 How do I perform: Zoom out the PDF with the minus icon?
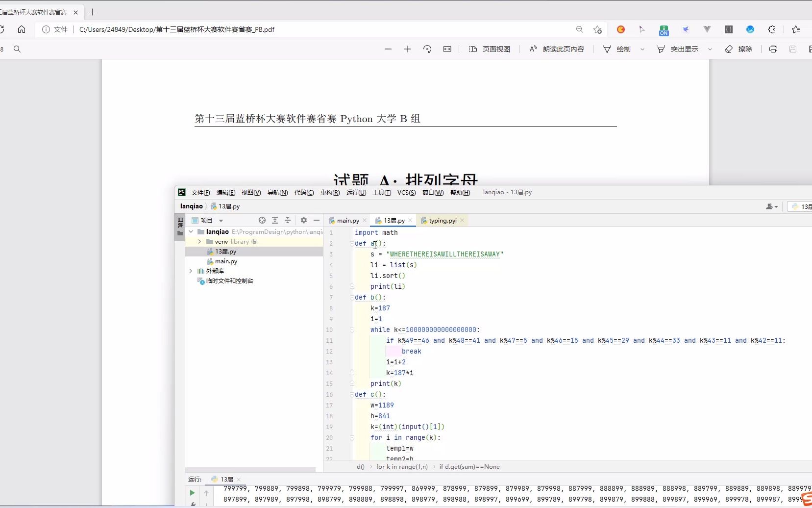point(388,49)
